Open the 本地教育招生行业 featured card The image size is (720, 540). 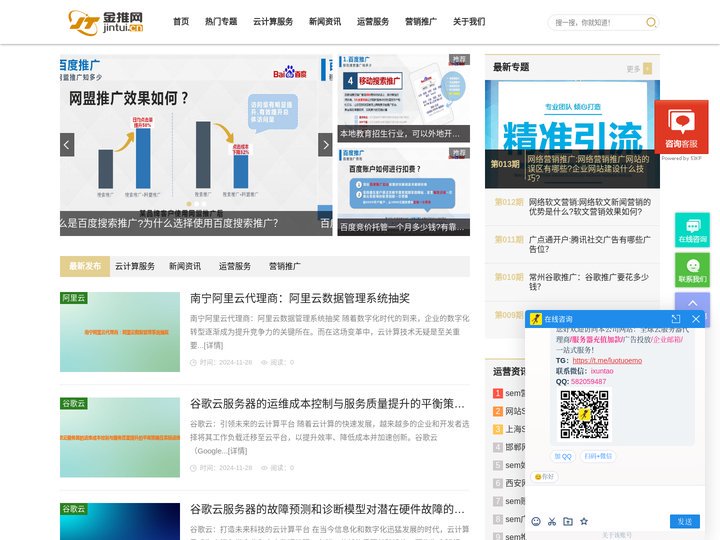click(404, 98)
